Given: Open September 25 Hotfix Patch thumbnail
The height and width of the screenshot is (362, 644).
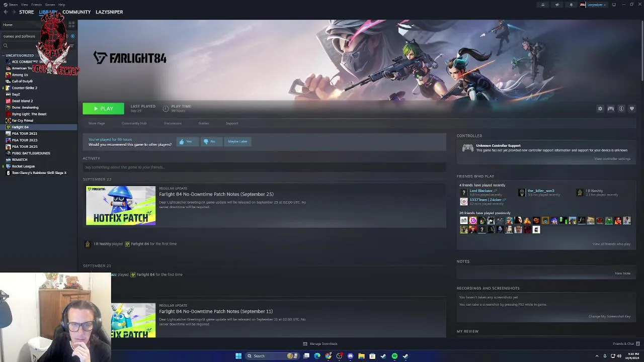Looking at the screenshot, I should pos(121,206).
